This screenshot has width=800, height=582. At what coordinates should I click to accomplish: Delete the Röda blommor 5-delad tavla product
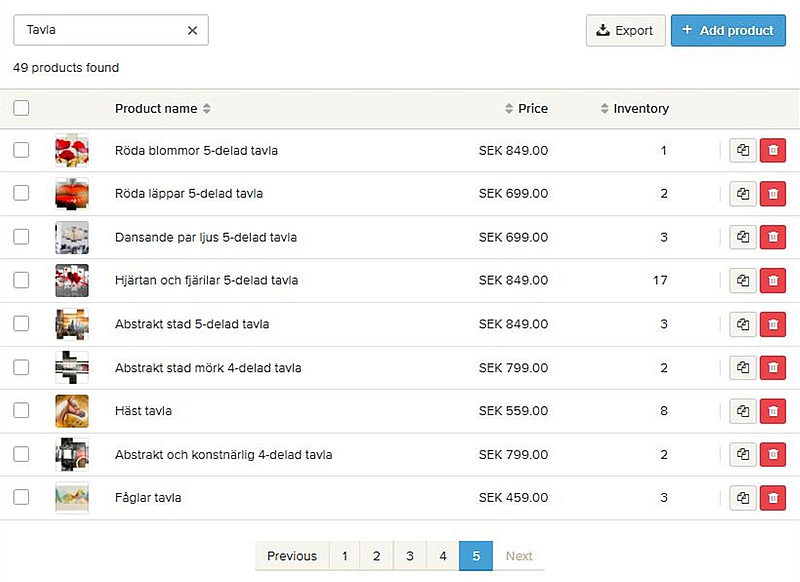coord(772,151)
